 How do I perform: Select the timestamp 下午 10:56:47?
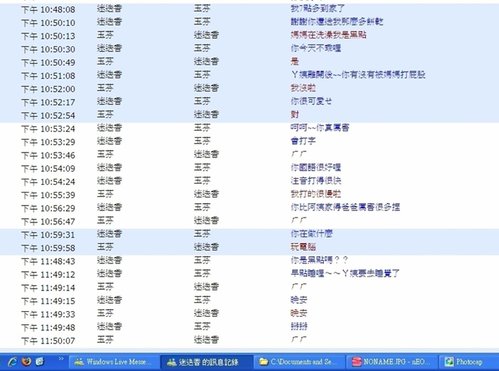[48, 222]
